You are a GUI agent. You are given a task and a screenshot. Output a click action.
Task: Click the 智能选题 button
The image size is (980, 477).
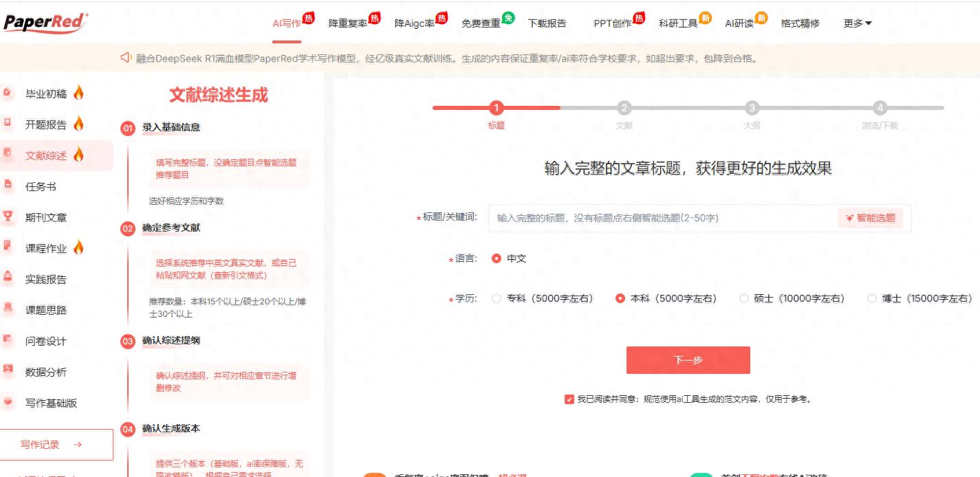871,218
